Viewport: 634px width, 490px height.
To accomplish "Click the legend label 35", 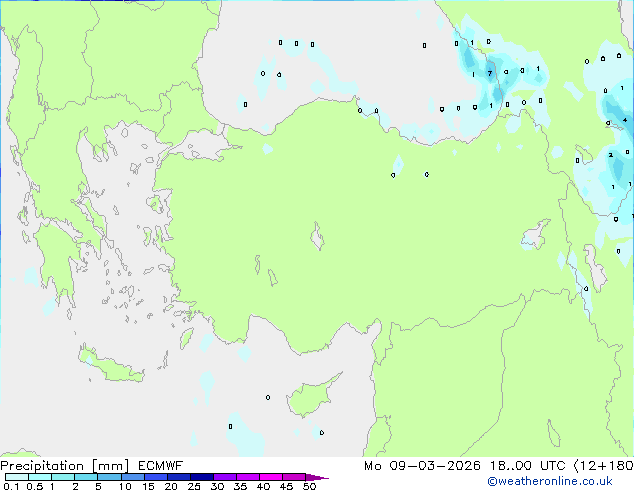I will 240,486.
